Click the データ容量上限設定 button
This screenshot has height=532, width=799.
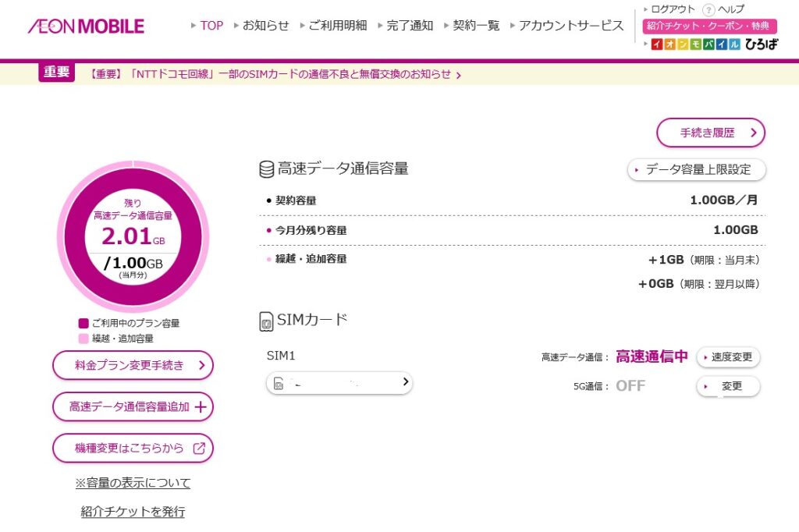(x=697, y=169)
